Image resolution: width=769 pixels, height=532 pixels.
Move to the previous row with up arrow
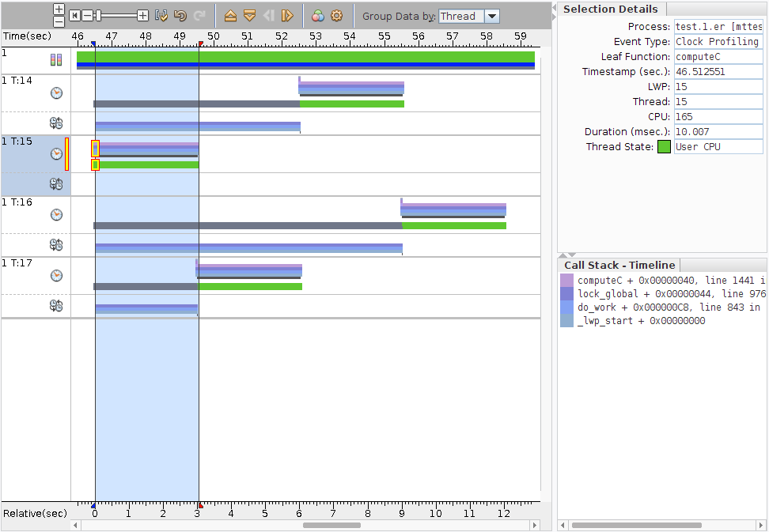tap(230, 16)
